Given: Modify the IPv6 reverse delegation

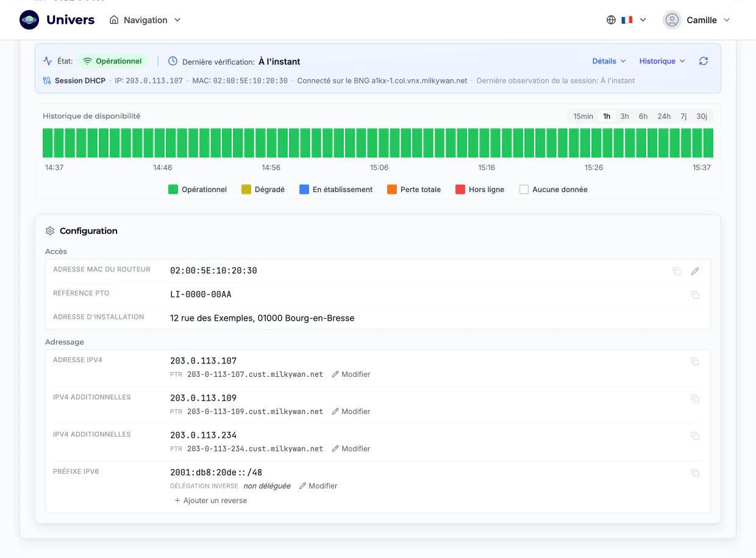Looking at the screenshot, I should click(318, 486).
